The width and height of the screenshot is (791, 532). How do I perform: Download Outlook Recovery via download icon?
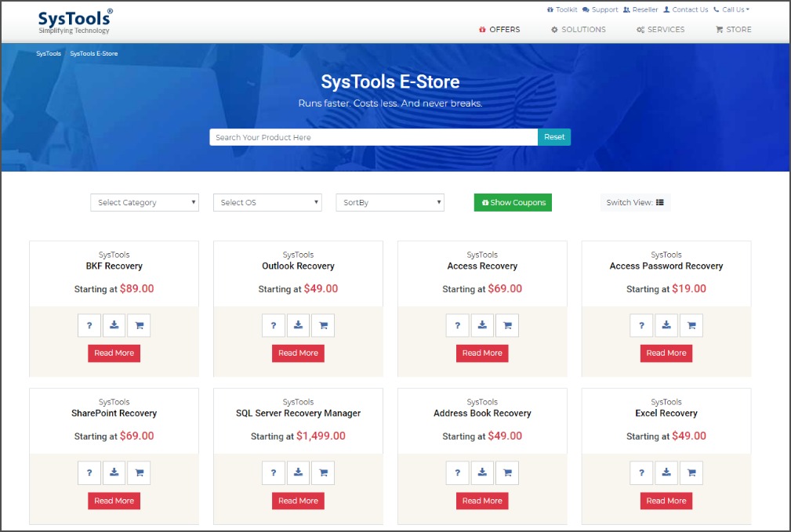pos(298,325)
